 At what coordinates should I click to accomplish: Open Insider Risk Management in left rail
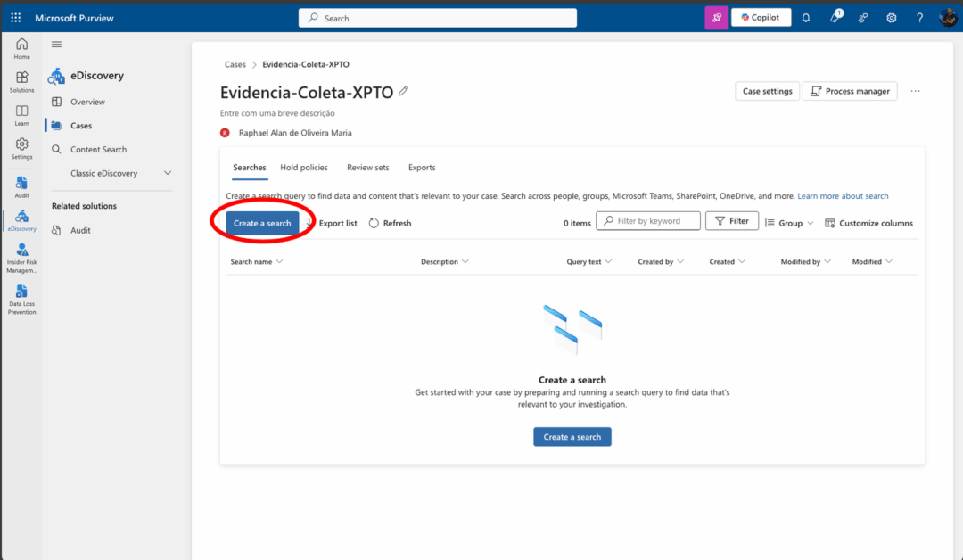tap(21, 258)
